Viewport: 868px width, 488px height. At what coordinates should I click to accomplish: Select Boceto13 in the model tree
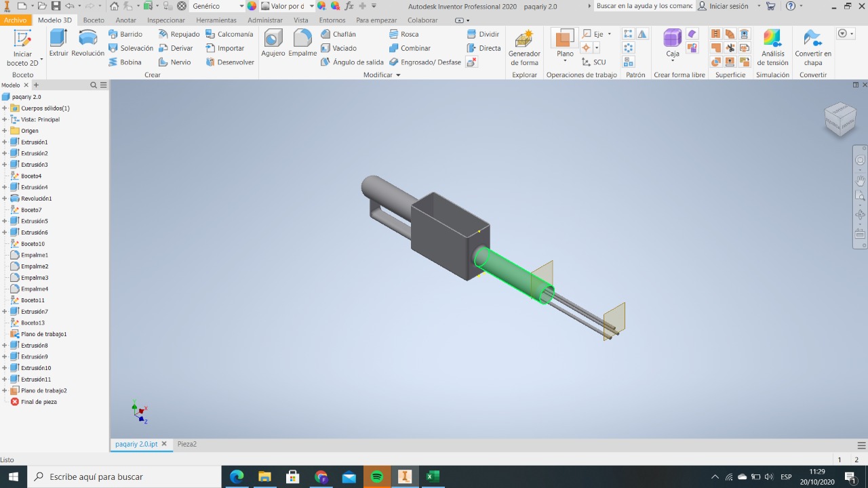coord(33,323)
